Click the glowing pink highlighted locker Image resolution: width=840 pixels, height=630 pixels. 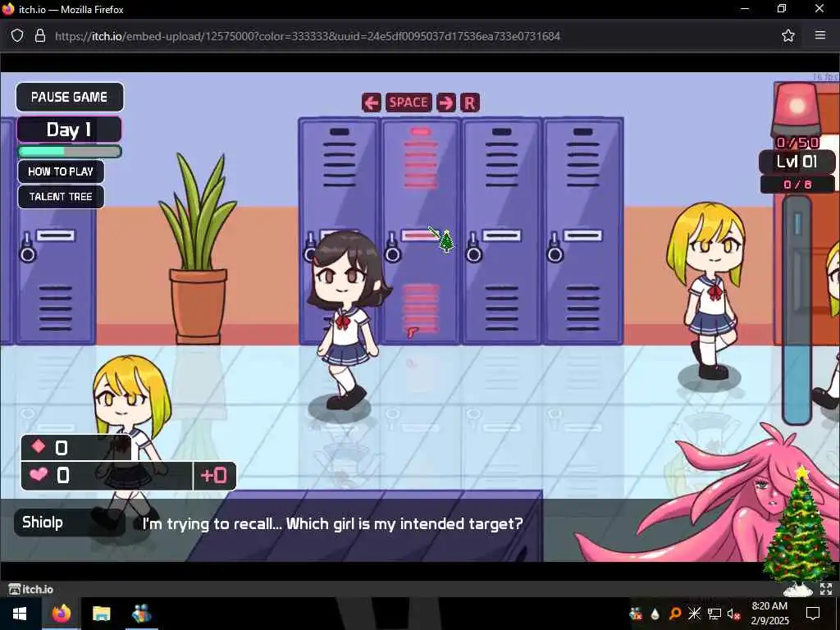421,231
